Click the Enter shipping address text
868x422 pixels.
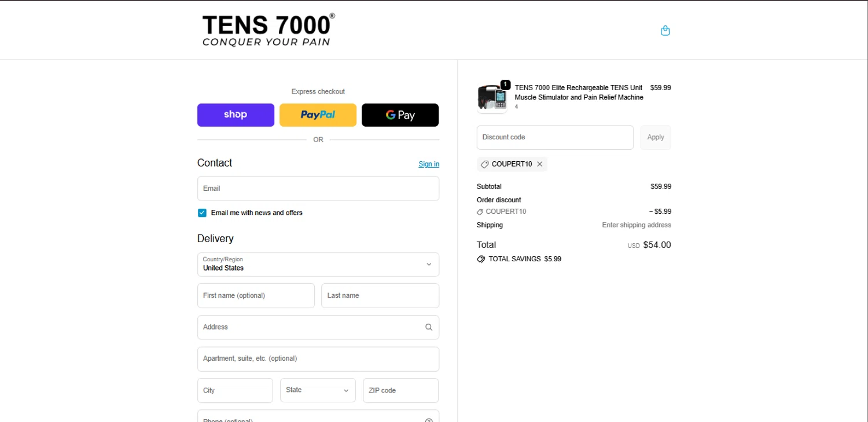pos(637,225)
